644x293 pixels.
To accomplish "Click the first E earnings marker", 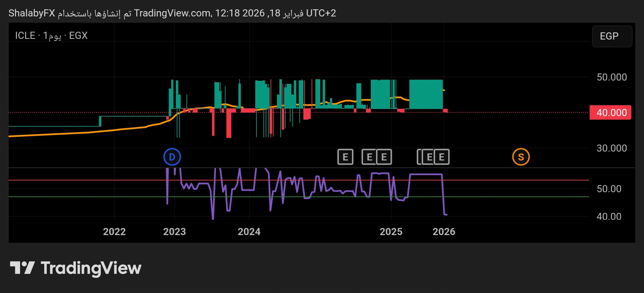I will pyautogui.click(x=345, y=157).
